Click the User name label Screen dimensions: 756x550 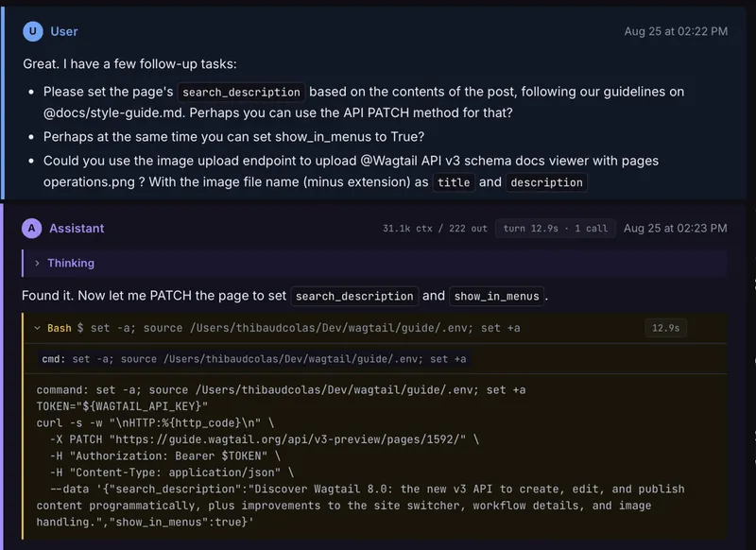(x=64, y=31)
